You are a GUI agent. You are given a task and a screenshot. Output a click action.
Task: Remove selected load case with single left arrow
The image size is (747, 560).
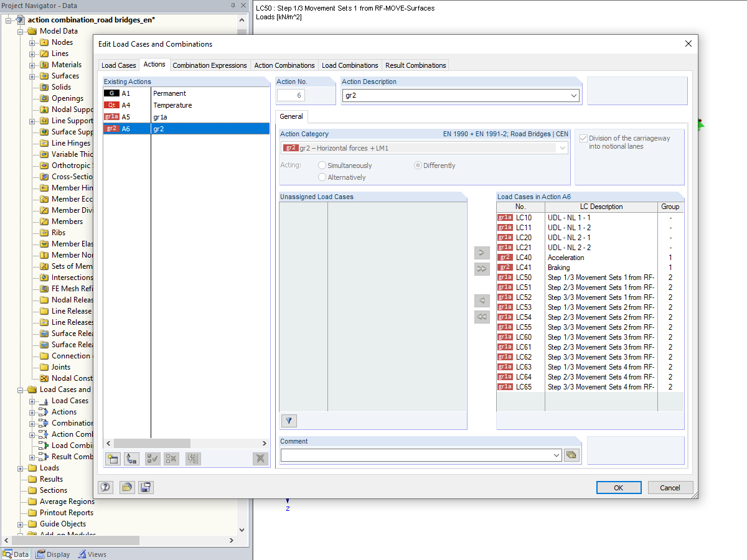point(482,301)
